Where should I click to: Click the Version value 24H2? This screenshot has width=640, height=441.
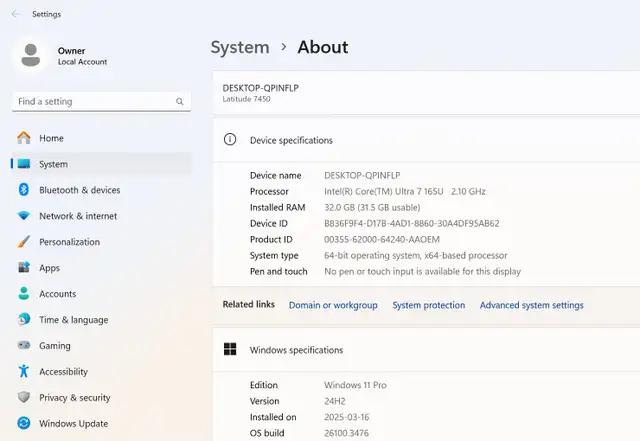335,401
